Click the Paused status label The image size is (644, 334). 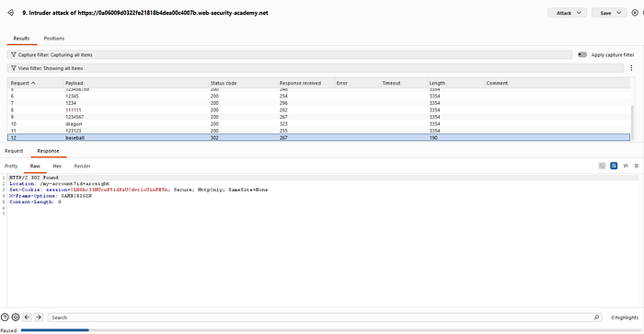click(8, 330)
